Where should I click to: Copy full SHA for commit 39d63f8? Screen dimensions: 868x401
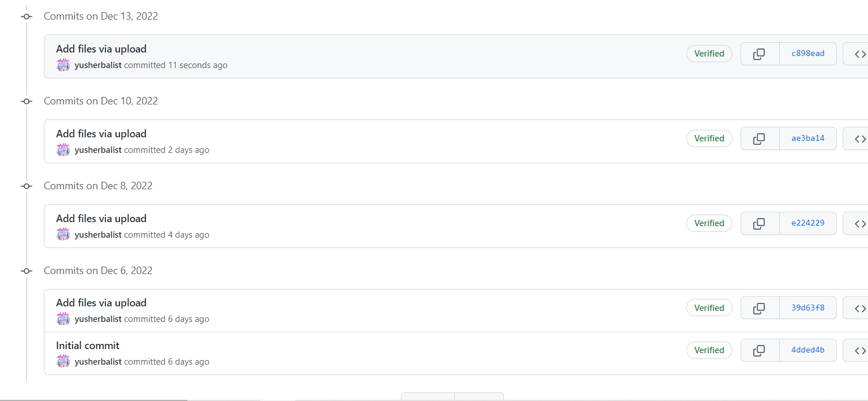[759, 308]
